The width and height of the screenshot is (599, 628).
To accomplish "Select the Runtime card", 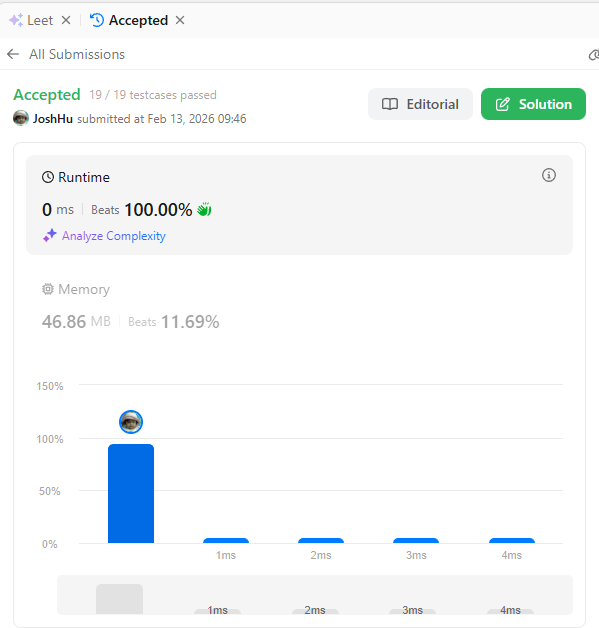I will [300, 205].
